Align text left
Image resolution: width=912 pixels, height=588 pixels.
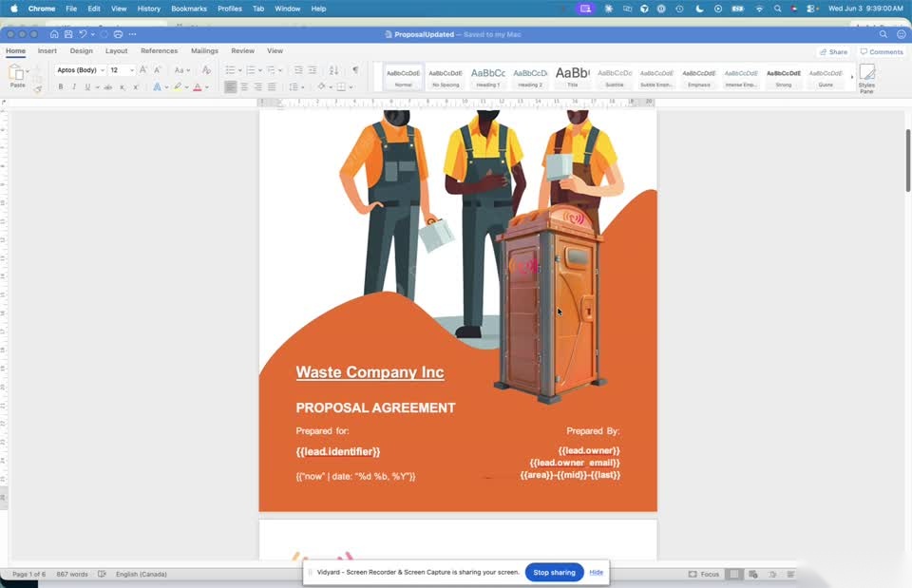[x=230, y=87]
